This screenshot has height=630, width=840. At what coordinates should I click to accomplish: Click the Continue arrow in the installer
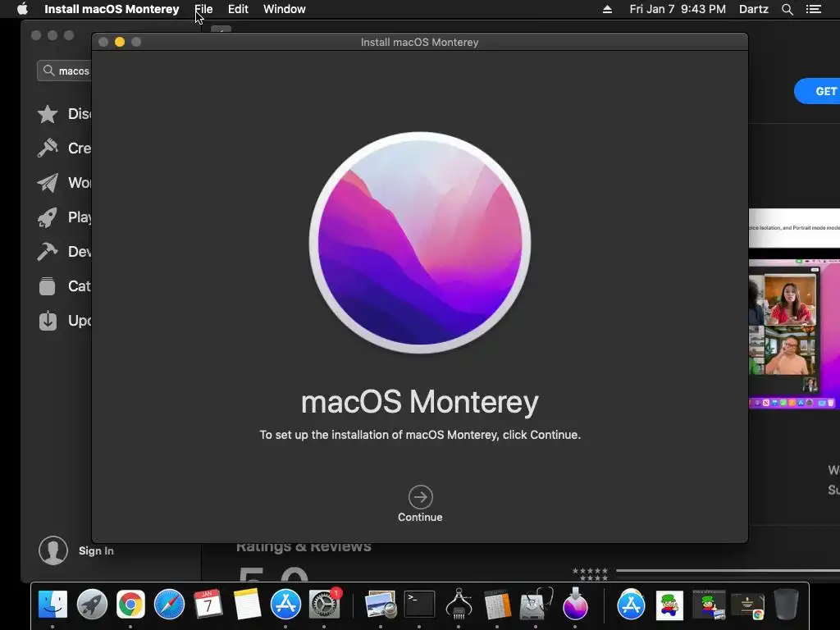pyautogui.click(x=420, y=497)
